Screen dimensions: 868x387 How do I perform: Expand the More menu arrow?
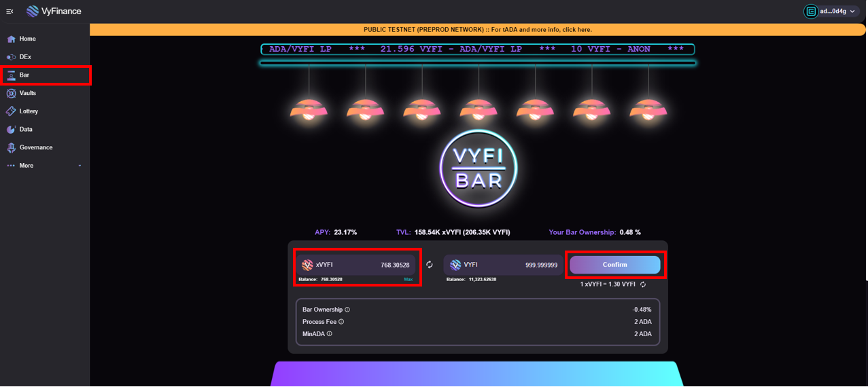click(80, 166)
